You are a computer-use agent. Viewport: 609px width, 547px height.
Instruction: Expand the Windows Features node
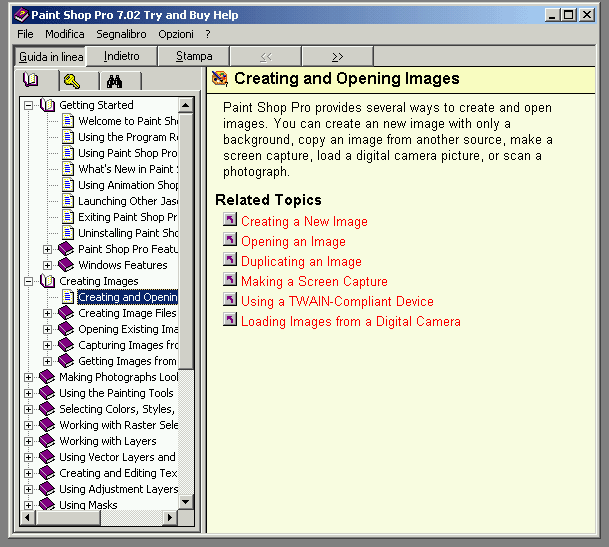click(47, 265)
